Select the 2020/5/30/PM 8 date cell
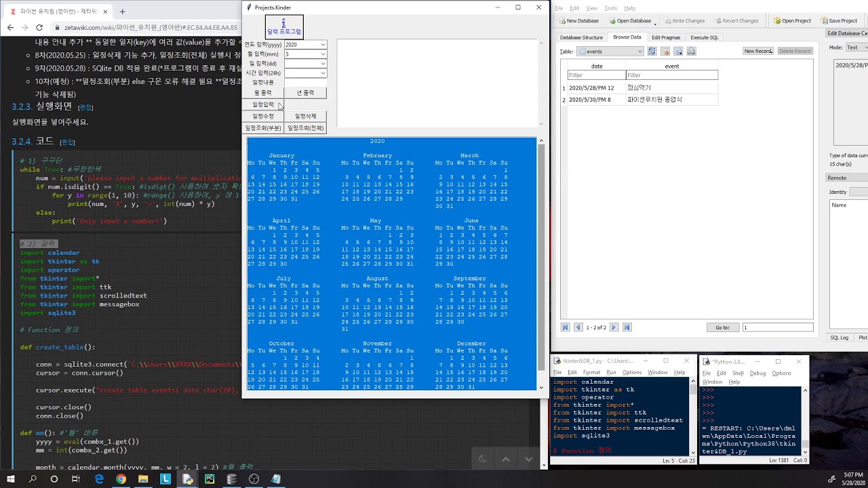 point(597,100)
